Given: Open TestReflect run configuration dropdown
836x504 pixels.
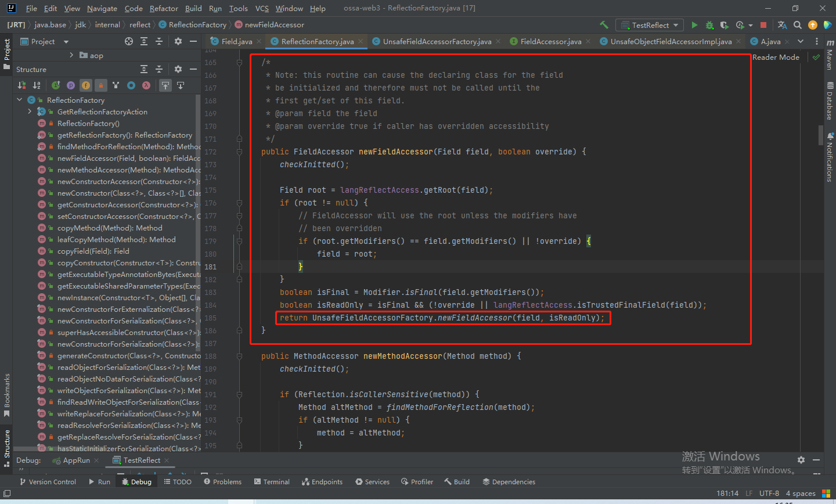Looking at the screenshot, I should click(650, 25).
